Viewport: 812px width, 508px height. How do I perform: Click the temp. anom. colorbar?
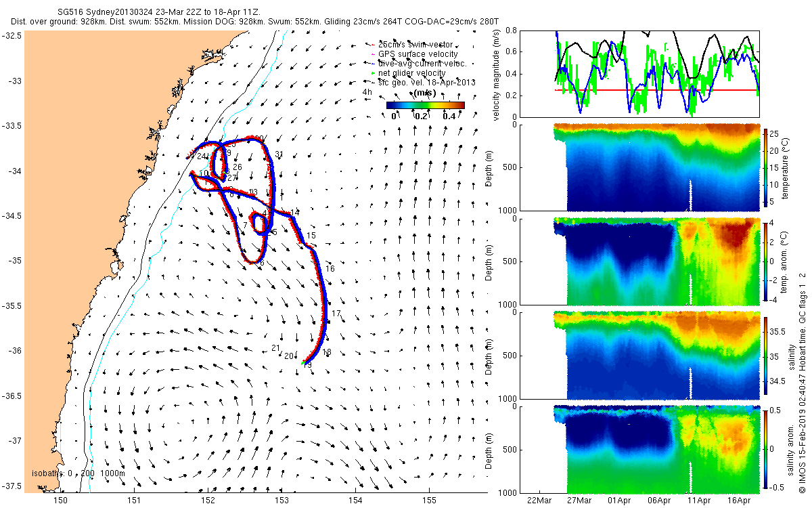click(x=766, y=261)
